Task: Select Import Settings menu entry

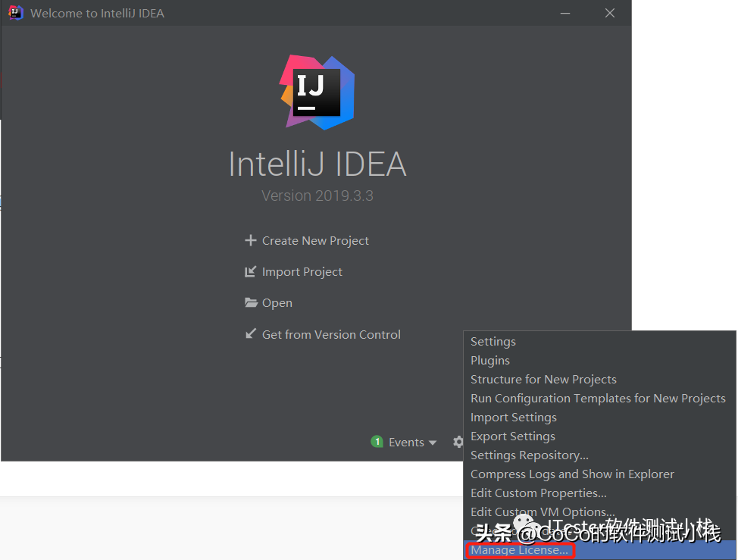Action: click(x=514, y=418)
